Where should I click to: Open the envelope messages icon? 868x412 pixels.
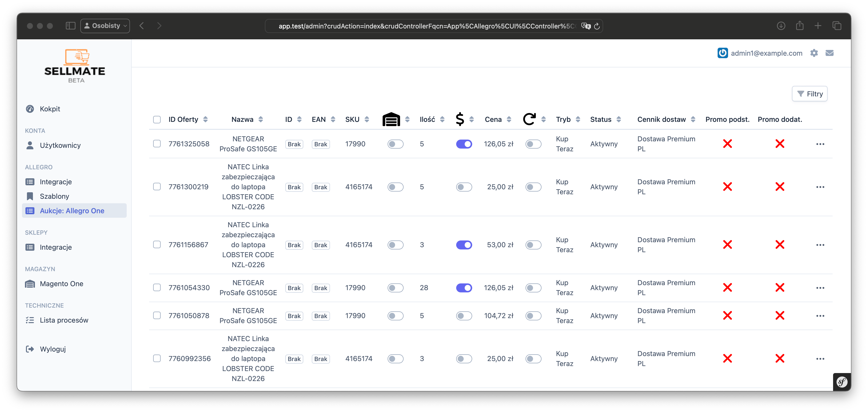pyautogui.click(x=830, y=53)
